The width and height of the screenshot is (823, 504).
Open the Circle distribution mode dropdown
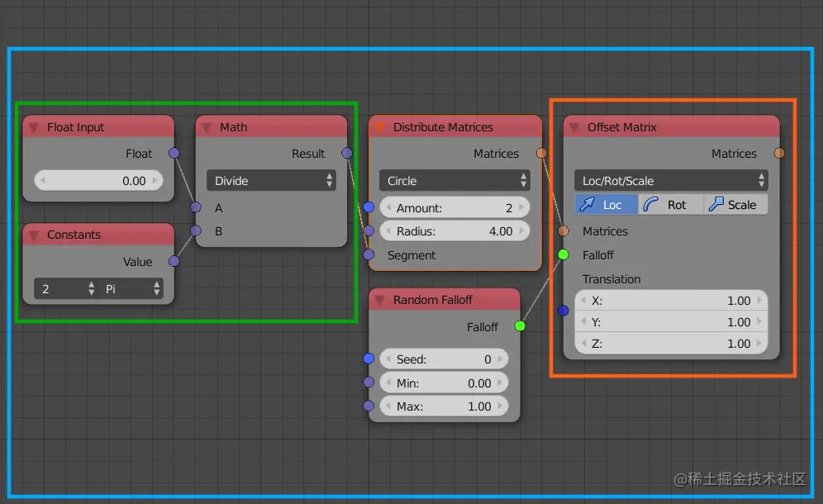click(x=454, y=181)
